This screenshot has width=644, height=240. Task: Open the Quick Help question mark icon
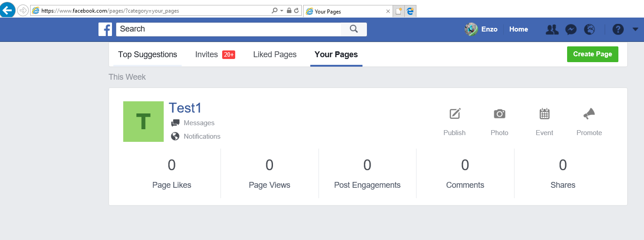[618, 30]
